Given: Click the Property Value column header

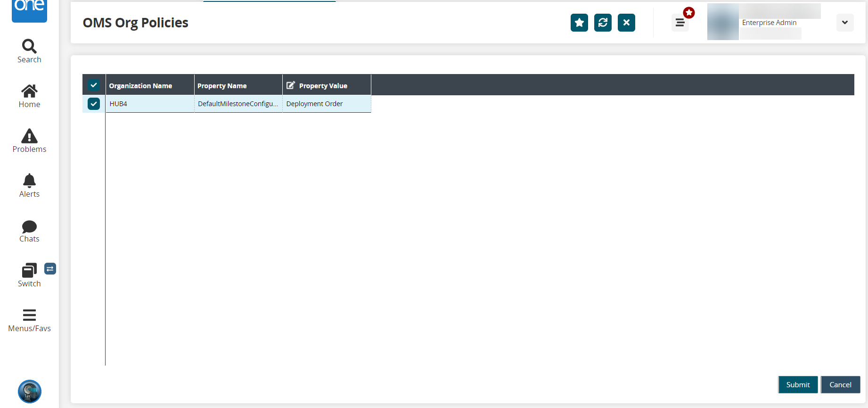Looking at the screenshot, I should tap(327, 85).
